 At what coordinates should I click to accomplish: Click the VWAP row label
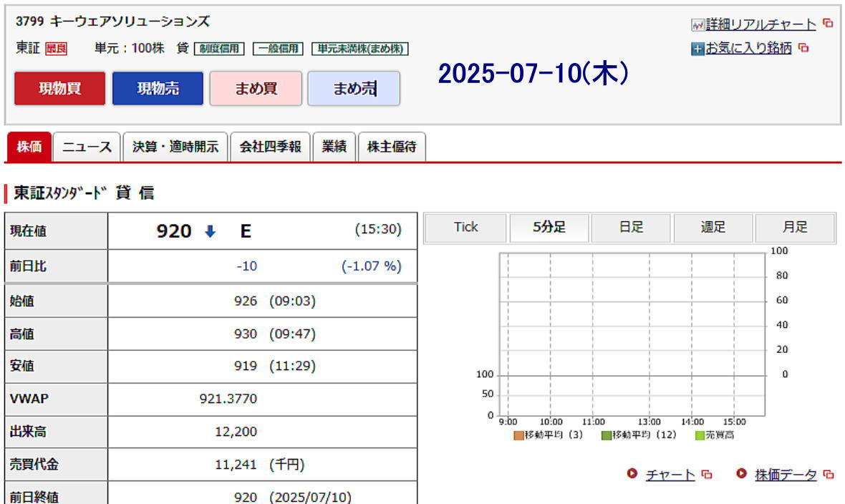click(29, 399)
